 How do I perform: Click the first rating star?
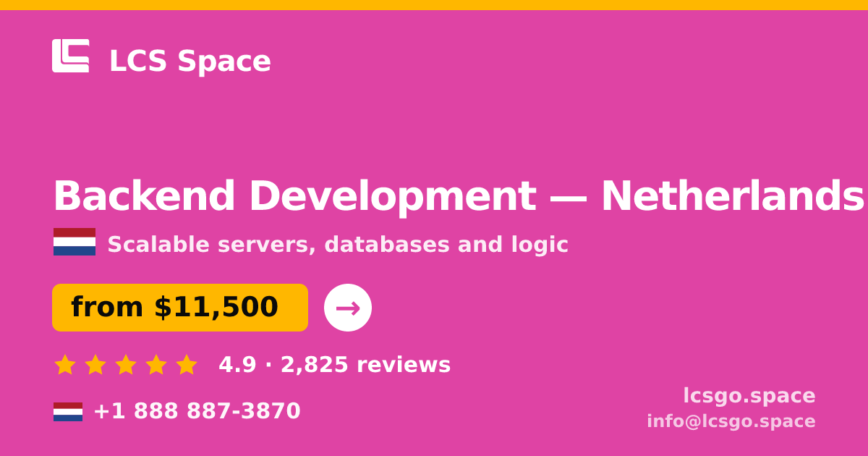65,365
